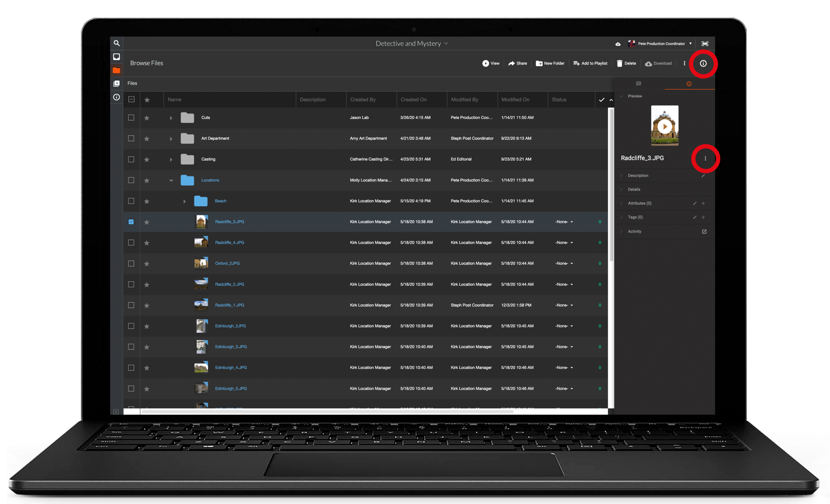The height and width of the screenshot is (504, 830).
Task: Click the New Folder button
Action: click(x=550, y=63)
